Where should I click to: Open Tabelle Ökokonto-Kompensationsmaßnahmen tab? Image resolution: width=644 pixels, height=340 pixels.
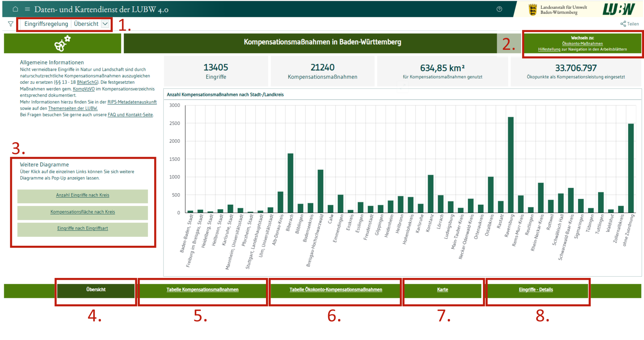pos(336,290)
